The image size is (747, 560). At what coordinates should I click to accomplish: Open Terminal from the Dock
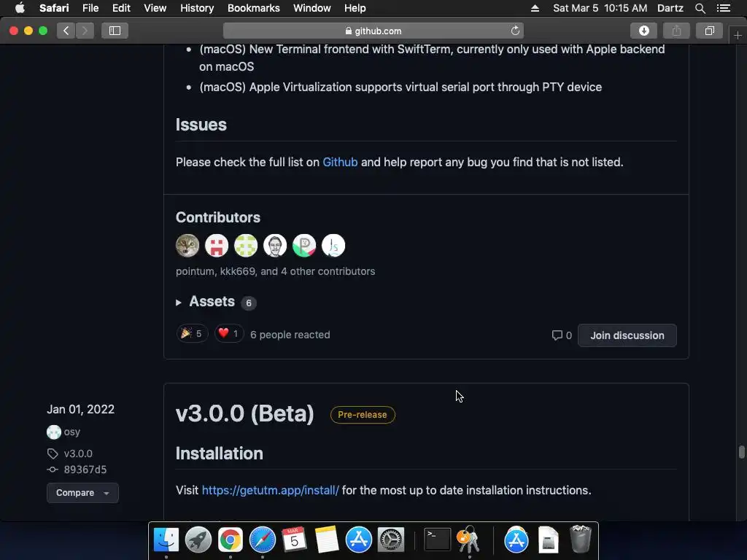click(x=438, y=540)
